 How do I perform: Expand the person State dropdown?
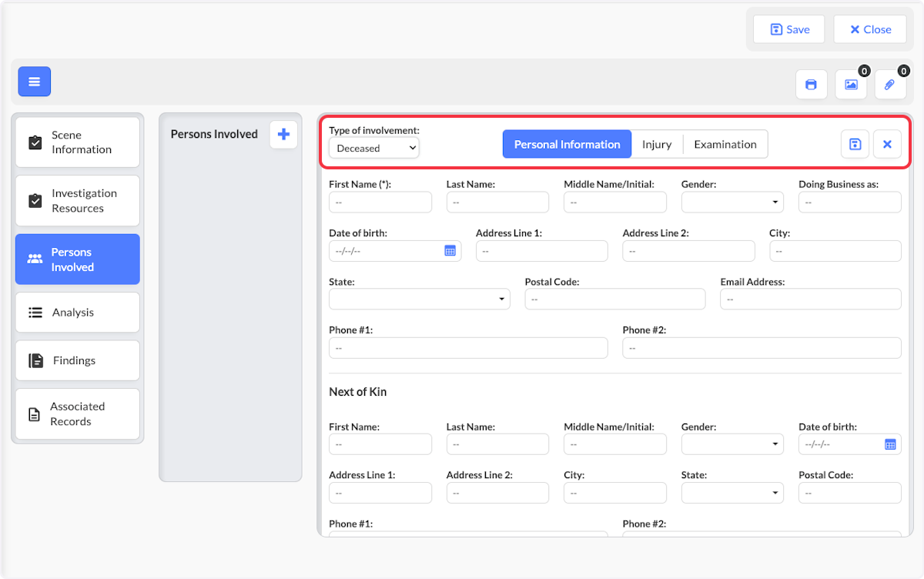[x=420, y=299]
